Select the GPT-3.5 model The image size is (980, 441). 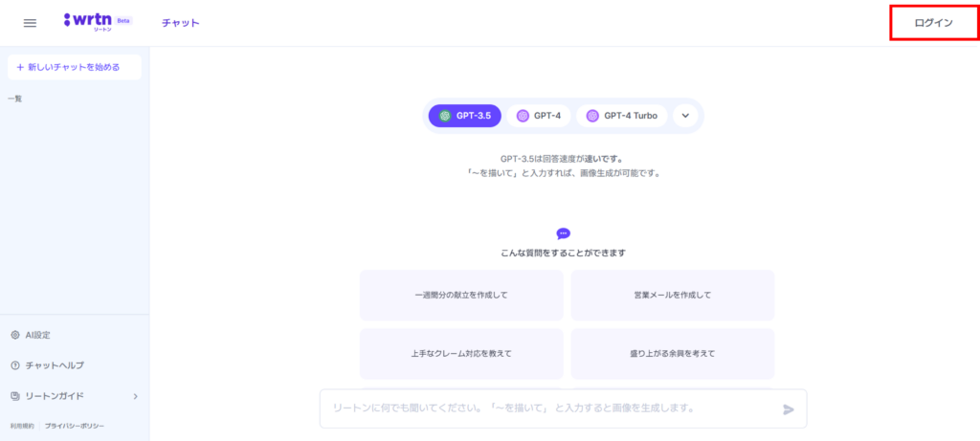tap(465, 116)
